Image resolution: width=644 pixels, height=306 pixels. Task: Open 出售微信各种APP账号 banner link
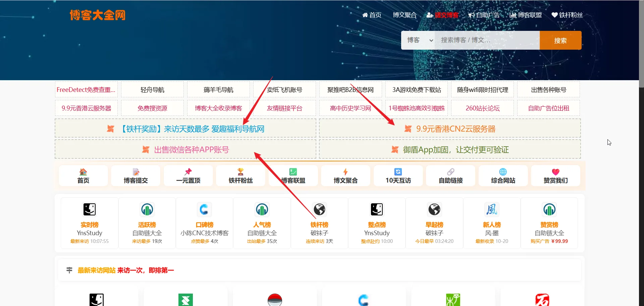click(185, 150)
